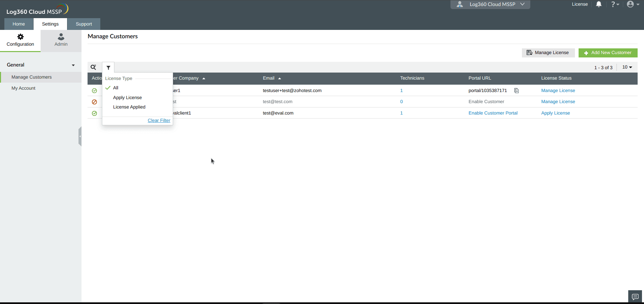Open technician count for testuser+test@zohotest.com
Image resolution: width=644 pixels, height=304 pixels.
point(401,91)
